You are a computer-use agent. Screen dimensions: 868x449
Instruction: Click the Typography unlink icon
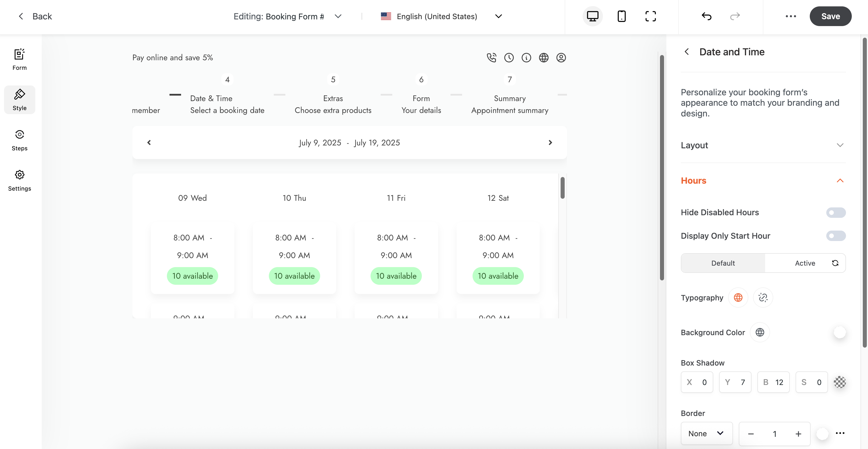[x=763, y=297]
